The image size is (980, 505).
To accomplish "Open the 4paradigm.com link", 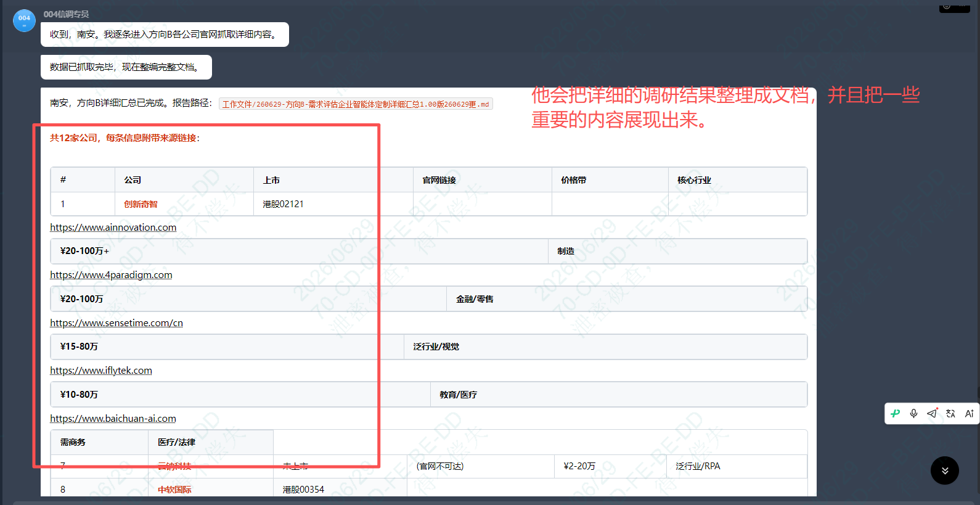I will tap(111, 275).
